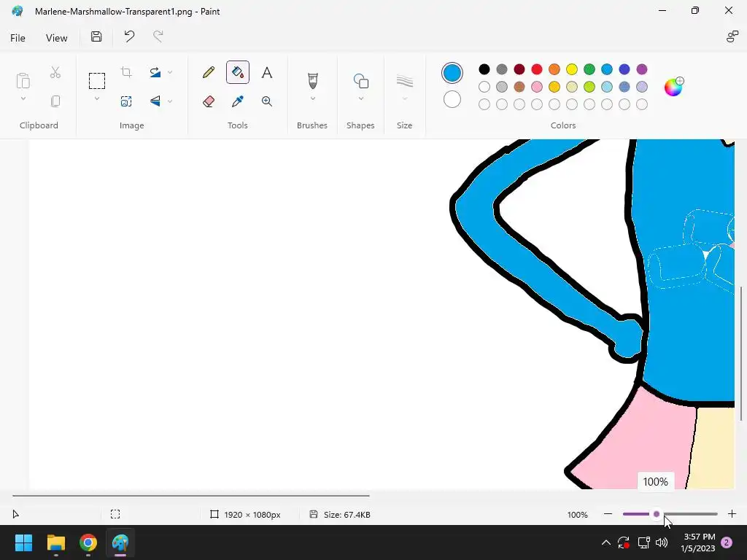Open the View menu

click(x=57, y=38)
